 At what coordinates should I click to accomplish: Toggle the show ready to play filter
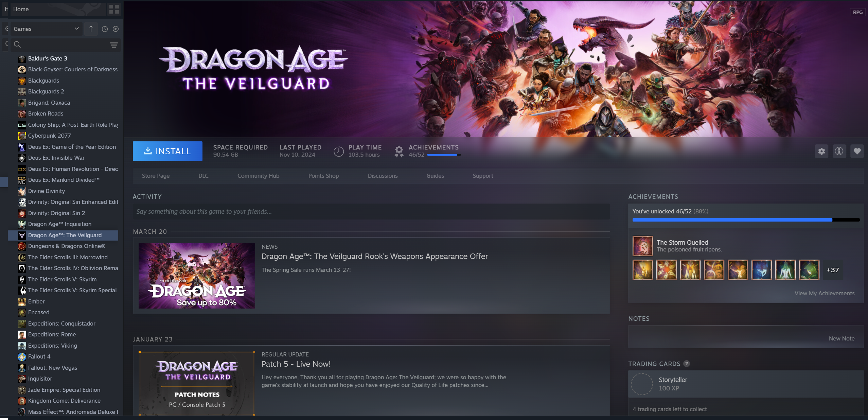(116, 29)
